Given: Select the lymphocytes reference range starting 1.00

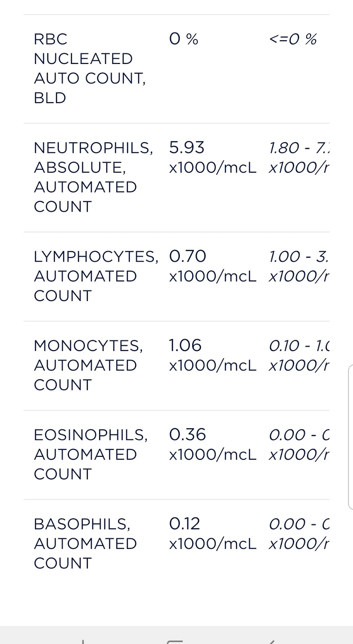Looking at the screenshot, I should coord(299,266).
